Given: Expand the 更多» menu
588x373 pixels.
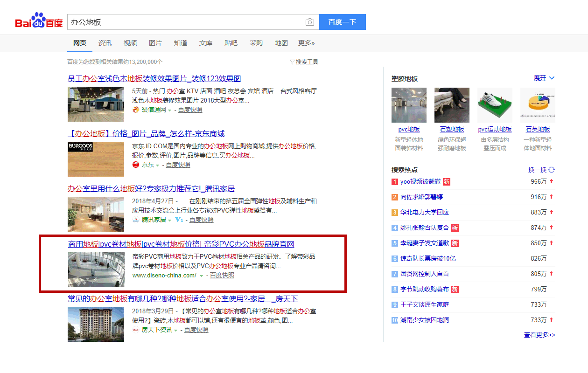Looking at the screenshot, I should tap(307, 43).
